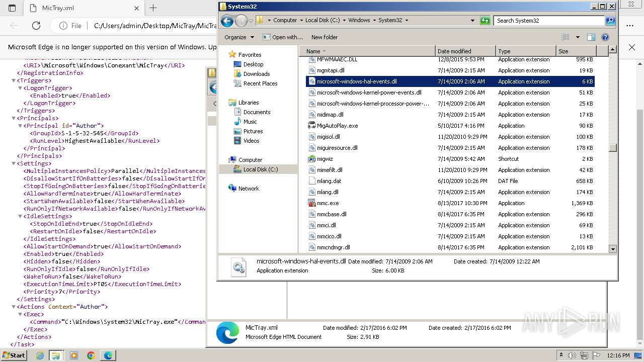Click the file list scrollbar up arrow
Screen dimensions: 644x362
tap(612, 50)
